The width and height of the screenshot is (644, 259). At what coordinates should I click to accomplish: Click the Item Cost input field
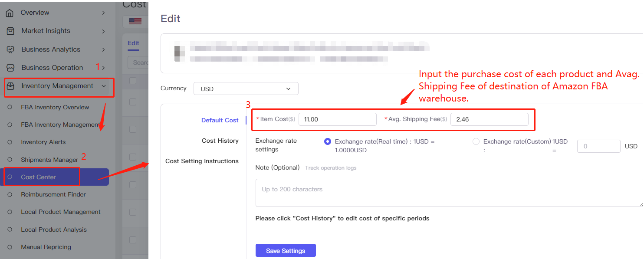pyautogui.click(x=337, y=119)
